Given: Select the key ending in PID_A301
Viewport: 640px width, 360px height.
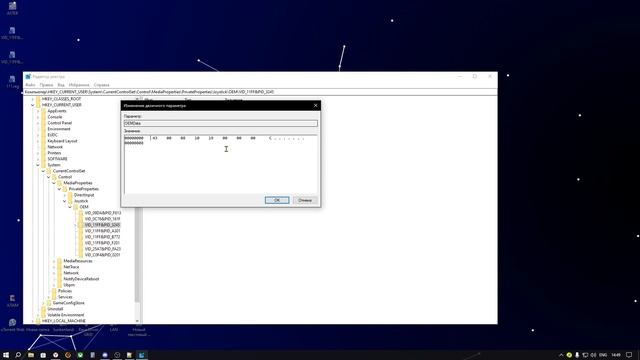Looking at the screenshot, I should pyautogui.click(x=102, y=231).
